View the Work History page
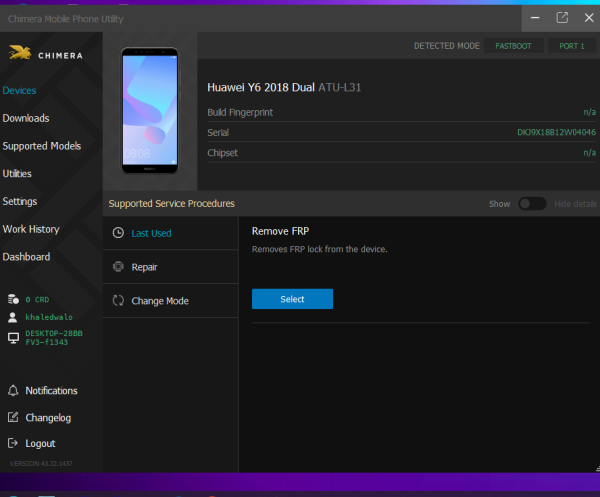The image size is (600, 497). [31, 229]
